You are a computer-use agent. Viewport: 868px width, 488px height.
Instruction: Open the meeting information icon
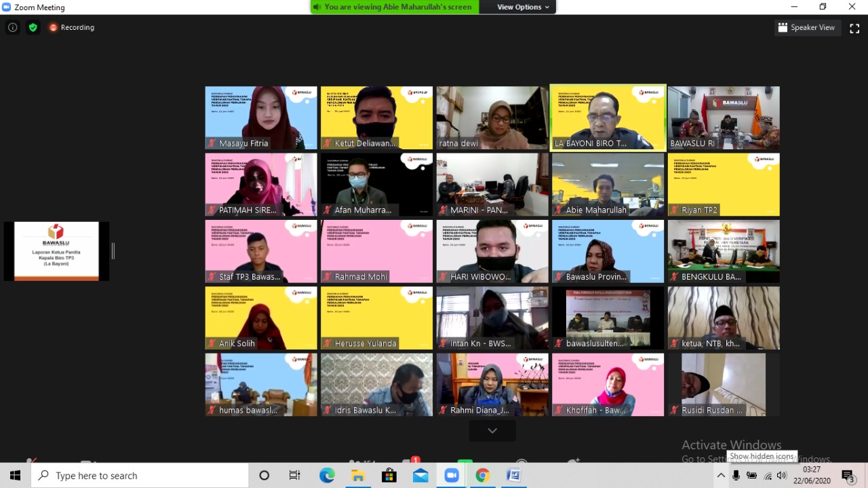click(12, 28)
